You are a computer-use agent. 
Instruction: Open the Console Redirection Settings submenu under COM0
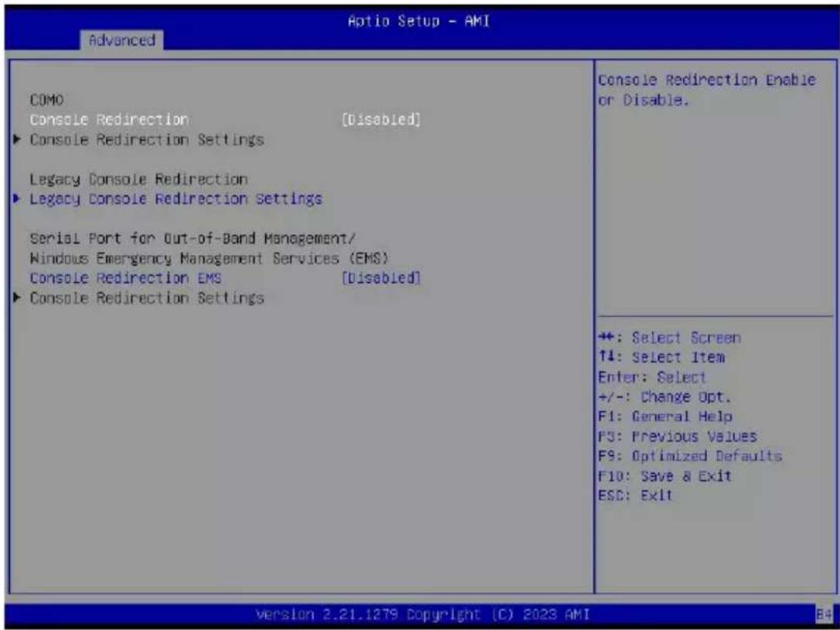[147, 140]
